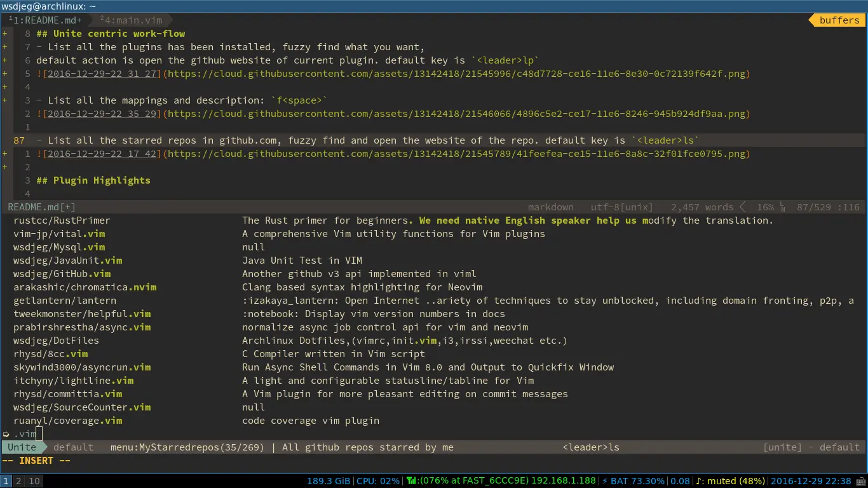The width and height of the screenshot is (868, 488).
Task: Click menu:MyStarredrepos(35/269) in Unite statusline
Action: (x=187, y=447)
